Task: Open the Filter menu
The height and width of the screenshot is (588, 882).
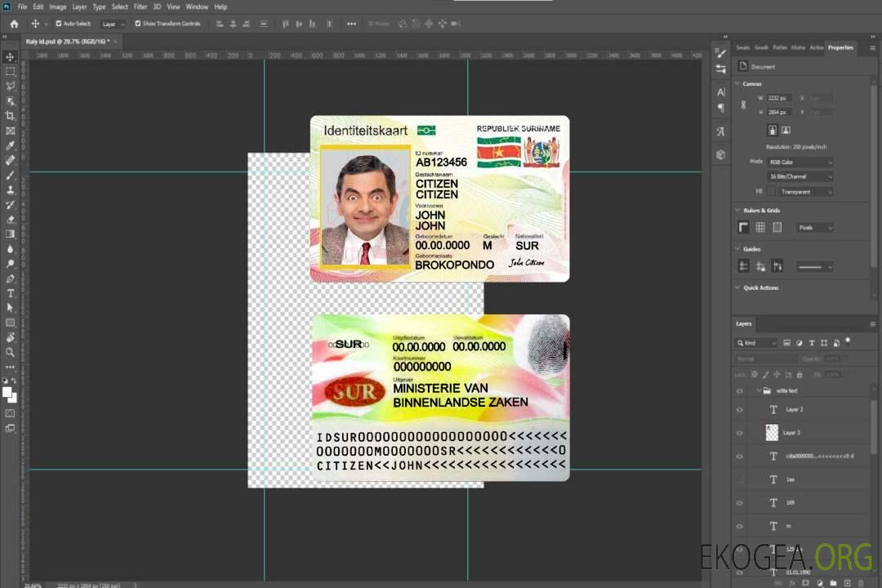Action: tap(140, 7)
